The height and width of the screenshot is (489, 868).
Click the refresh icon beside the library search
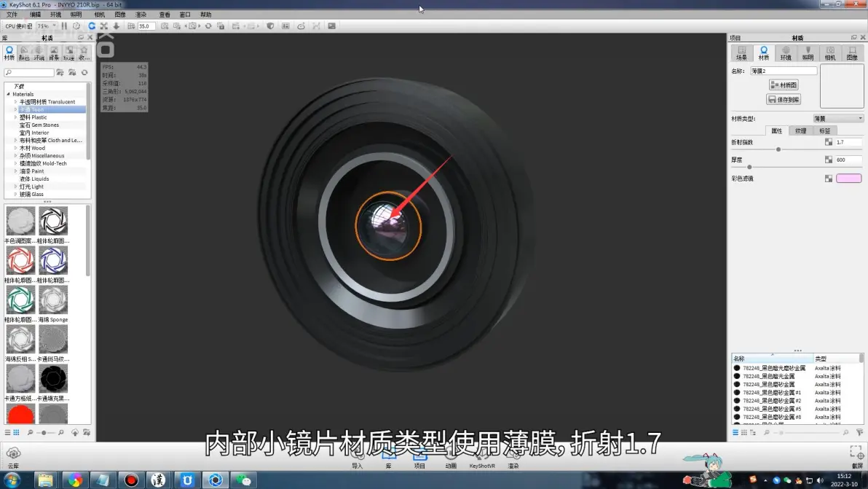pyautogui.click(x=84, y=73)
